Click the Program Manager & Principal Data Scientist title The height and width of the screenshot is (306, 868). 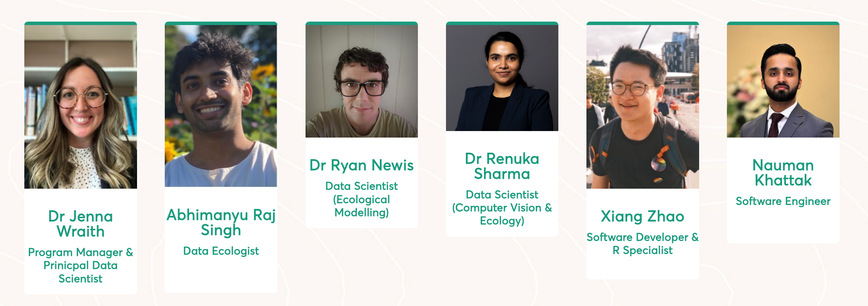80,265
